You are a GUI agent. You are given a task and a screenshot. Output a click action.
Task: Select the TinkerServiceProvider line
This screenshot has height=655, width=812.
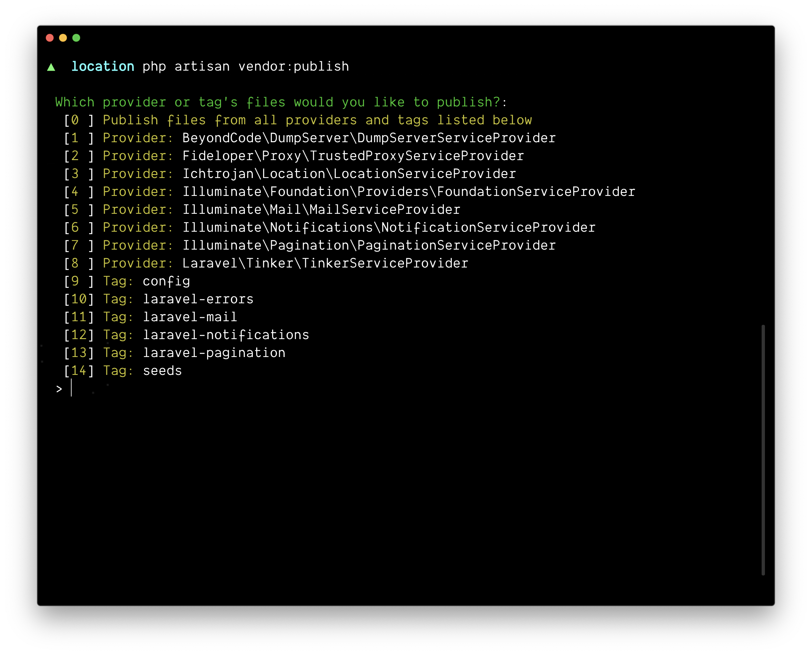click(266, 263)
